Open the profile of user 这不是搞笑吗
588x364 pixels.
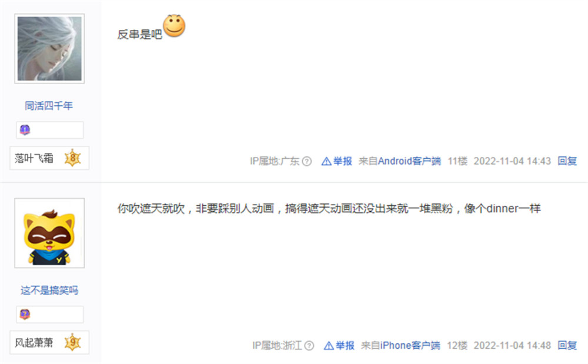(x=49, y=290)
